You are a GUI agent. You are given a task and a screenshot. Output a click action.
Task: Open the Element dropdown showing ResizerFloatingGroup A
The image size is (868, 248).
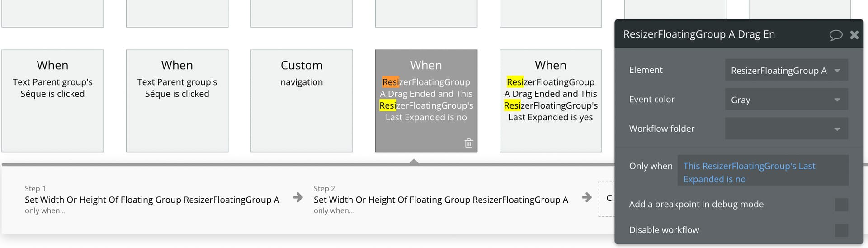[786, 71]
